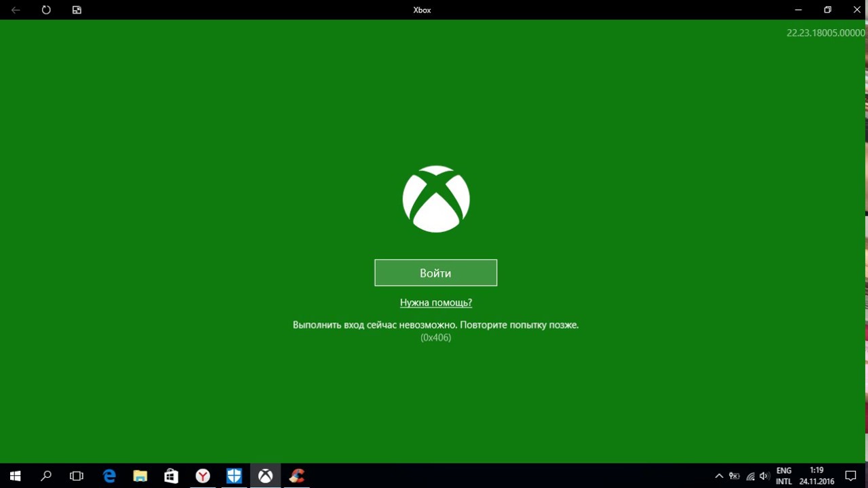
Task: Show hidden system tray icons
Action: (719, 476)
